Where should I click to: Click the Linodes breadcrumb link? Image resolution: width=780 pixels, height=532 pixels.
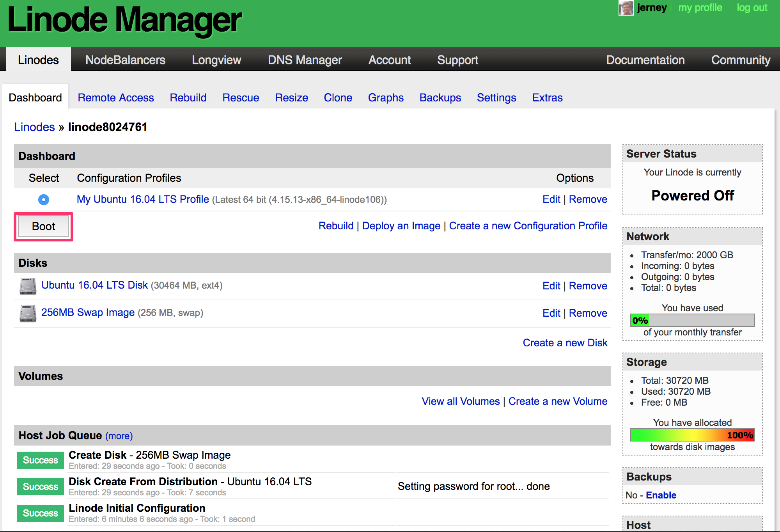(x=34, y=127)
